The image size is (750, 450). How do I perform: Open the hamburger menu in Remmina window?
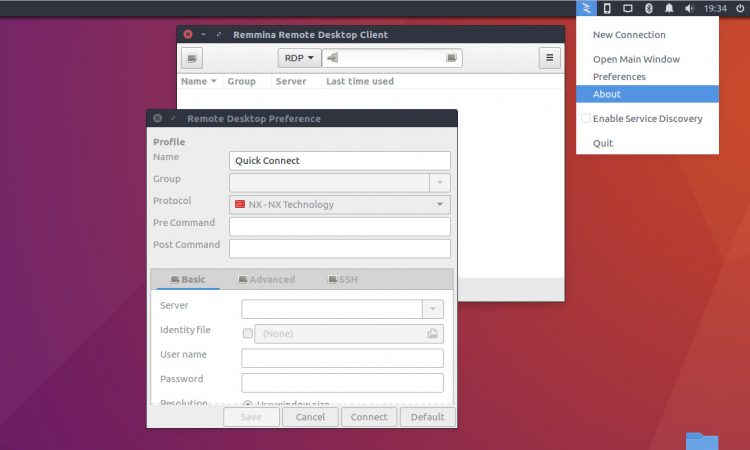pos(550,58)
